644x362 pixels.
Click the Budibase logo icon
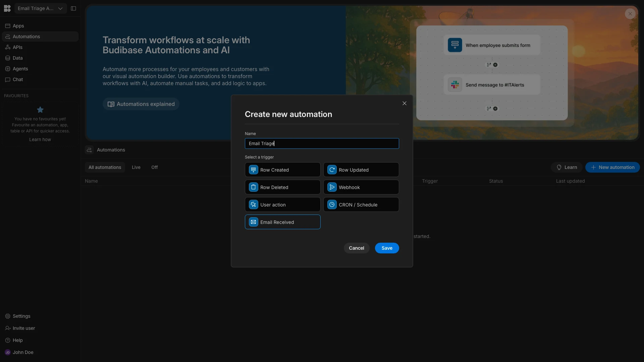coord(7,8)
